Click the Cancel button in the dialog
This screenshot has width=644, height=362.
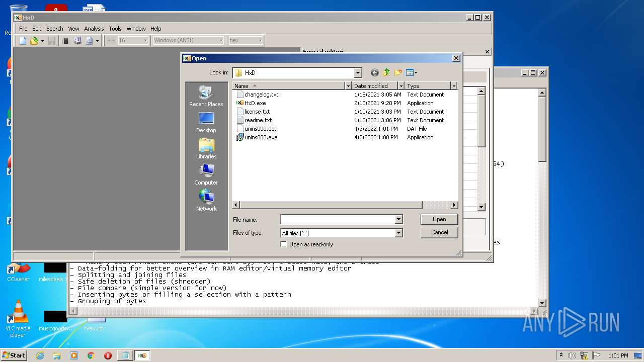439,232
